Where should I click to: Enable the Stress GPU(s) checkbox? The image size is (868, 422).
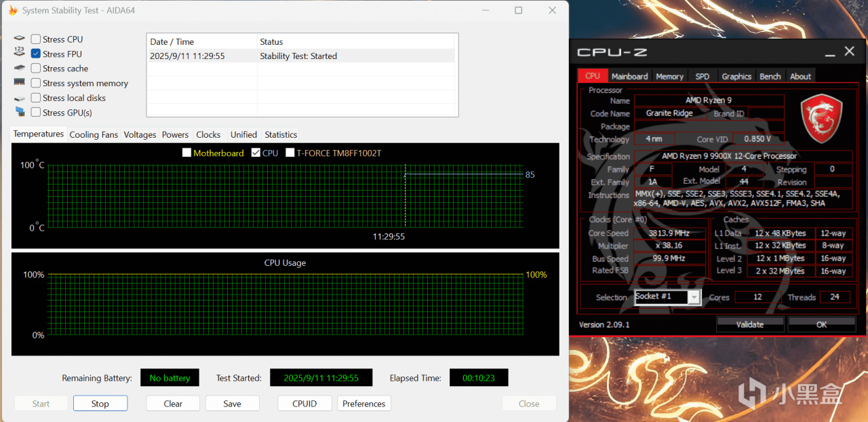[36, 112]
